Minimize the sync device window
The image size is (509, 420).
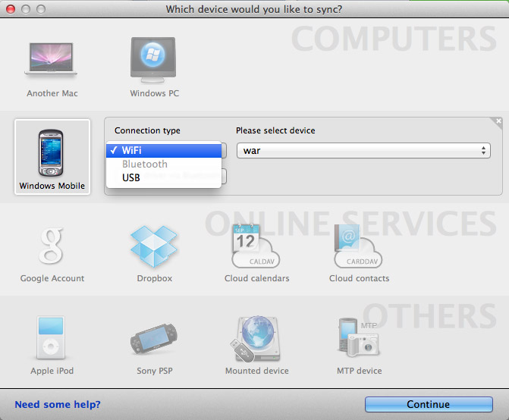point(26,9)
